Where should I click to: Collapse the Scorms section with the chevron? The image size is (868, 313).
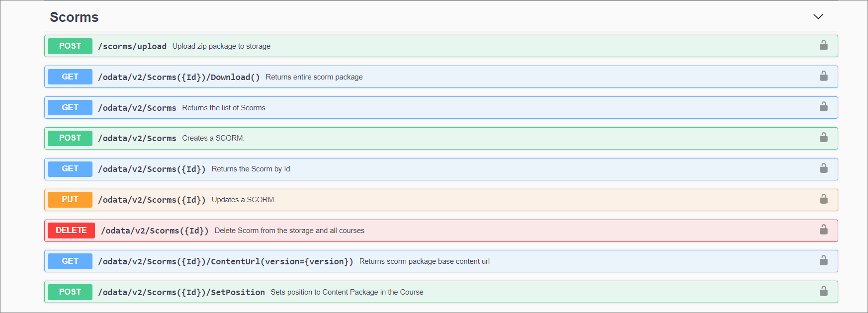pos(818,17)
